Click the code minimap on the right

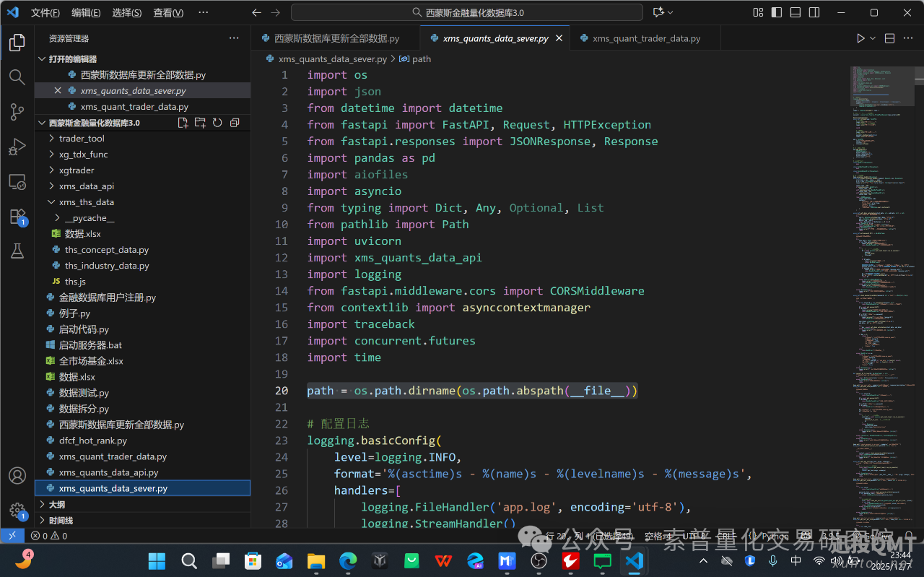tap(881, 217)
